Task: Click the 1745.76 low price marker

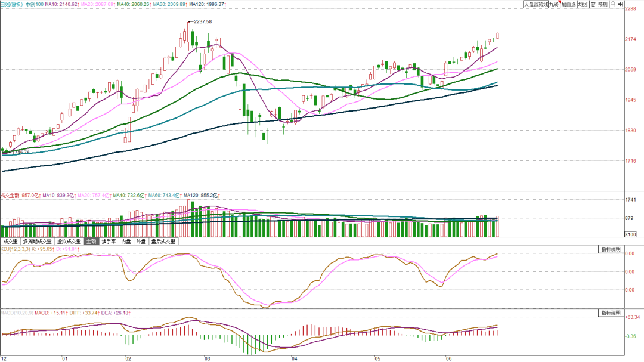Action: pyautogui.click(x=20, y=153)
